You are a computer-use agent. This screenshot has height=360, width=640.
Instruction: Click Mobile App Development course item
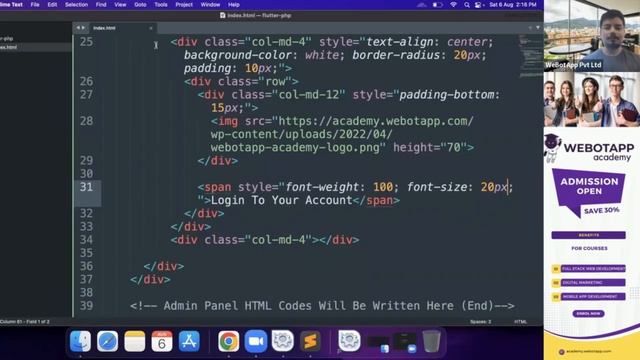589,296
